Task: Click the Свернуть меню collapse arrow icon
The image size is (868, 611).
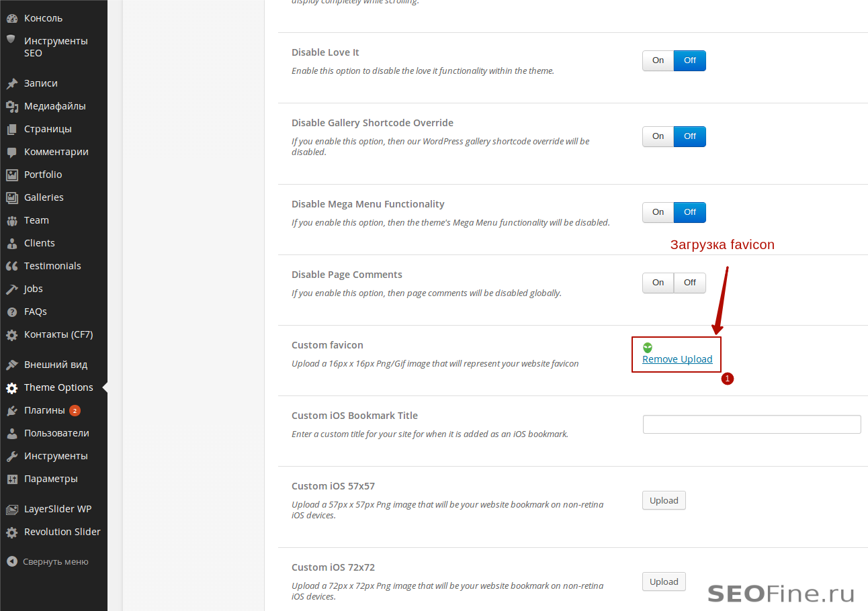Action: pos(12,561)
